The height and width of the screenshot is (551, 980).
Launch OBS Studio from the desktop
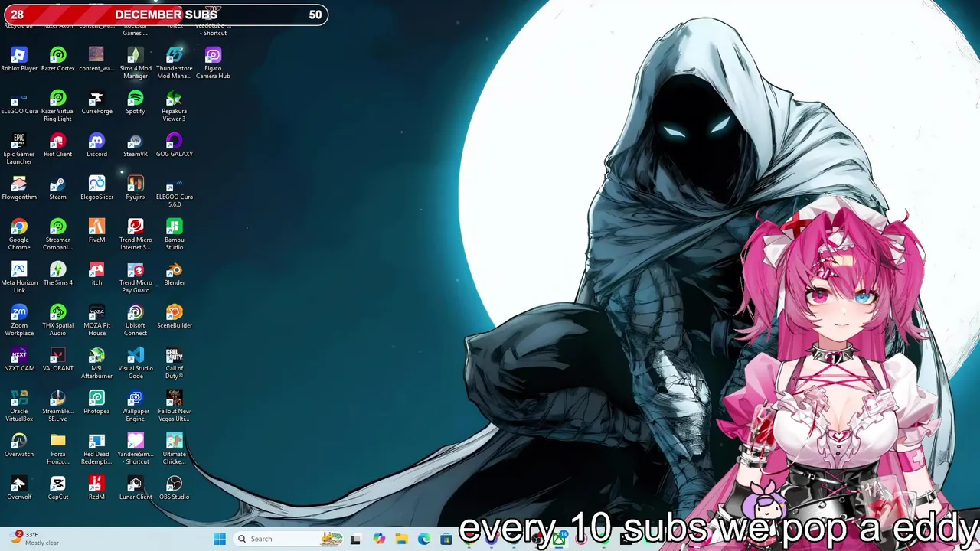click(x=175, y=487)
